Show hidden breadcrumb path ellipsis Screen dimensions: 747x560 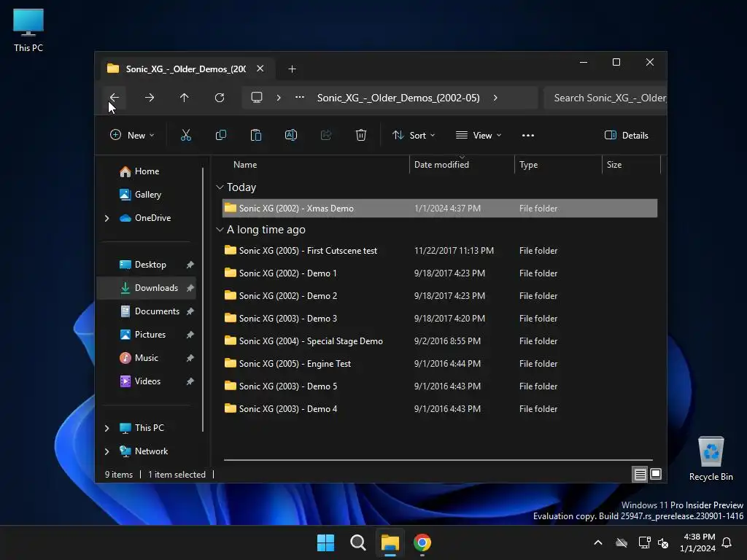coord(300,98)
